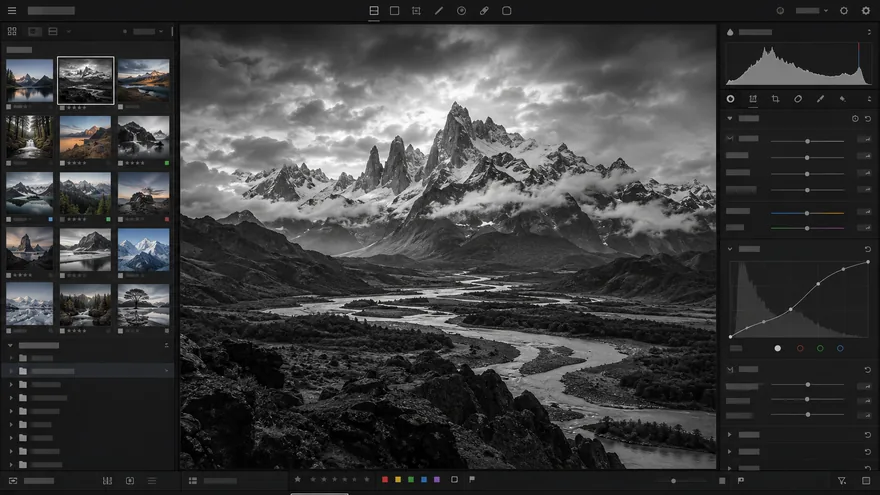The image size is (880, 495).
Task: Apply the purple color label
Action: (x=437, y=479)
